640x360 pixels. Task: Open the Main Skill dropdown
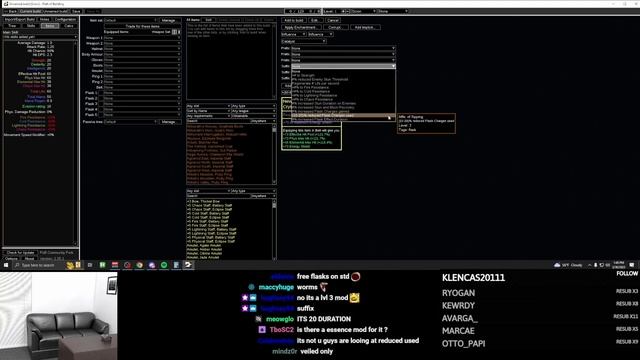[x=40, y=37]
